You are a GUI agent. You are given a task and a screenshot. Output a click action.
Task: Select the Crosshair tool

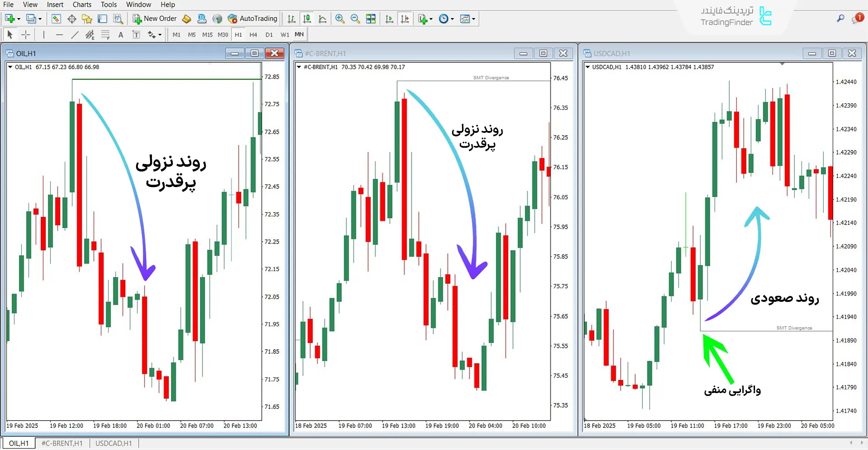(x=26, y=35)
